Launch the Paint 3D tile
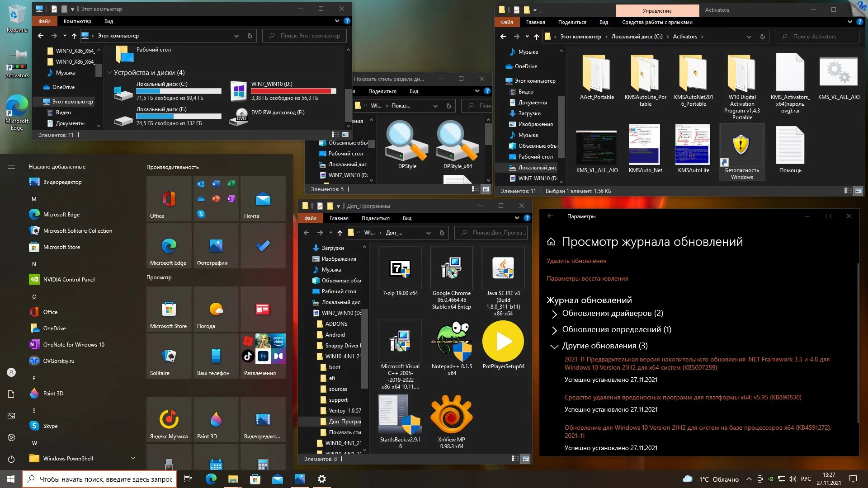 click(x=216, y=419)
